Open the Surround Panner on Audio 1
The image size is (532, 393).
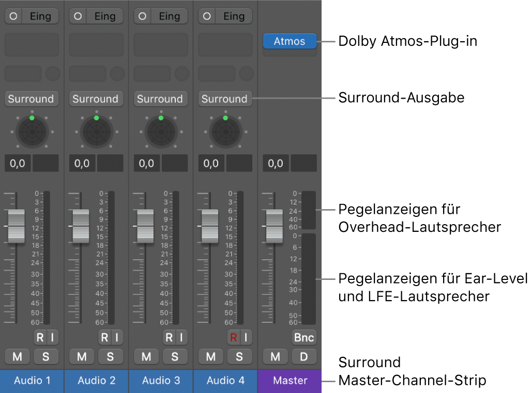pos(32,132)
